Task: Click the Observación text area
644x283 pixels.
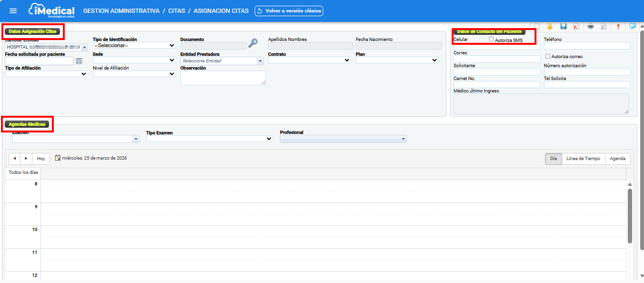Action: click(223, 78)
